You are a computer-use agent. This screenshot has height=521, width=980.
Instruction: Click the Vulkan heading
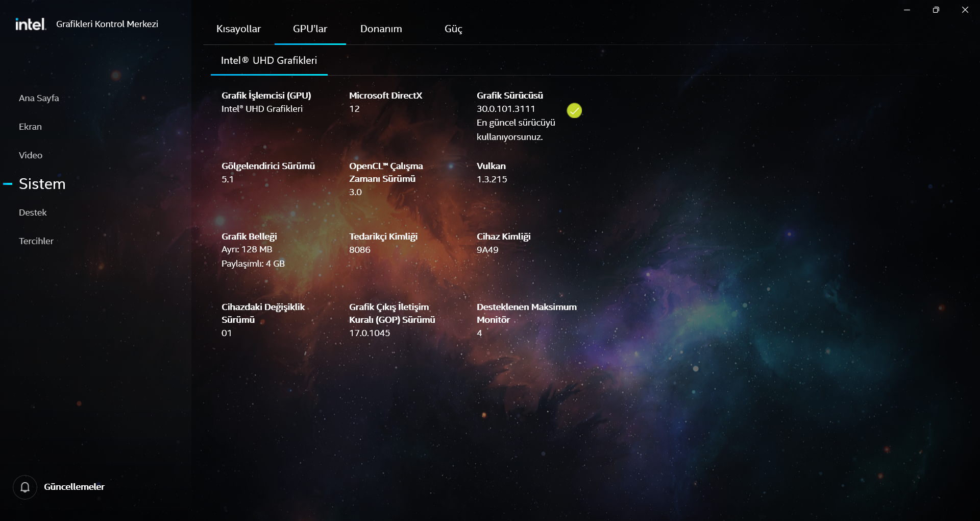pyautogui.click(x=491, y=166)
